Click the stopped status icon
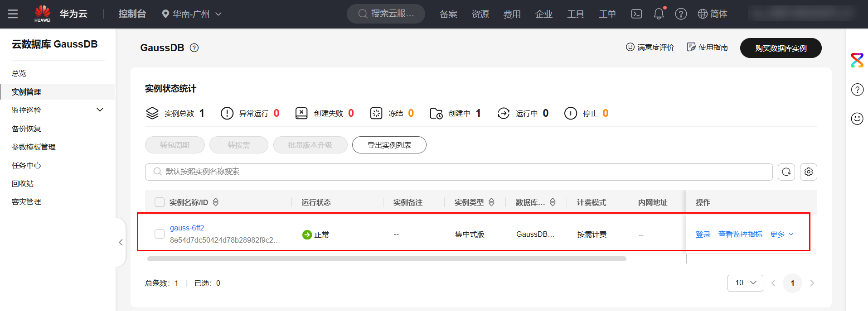Screen dimensions: 868x311 coord(571,113)
